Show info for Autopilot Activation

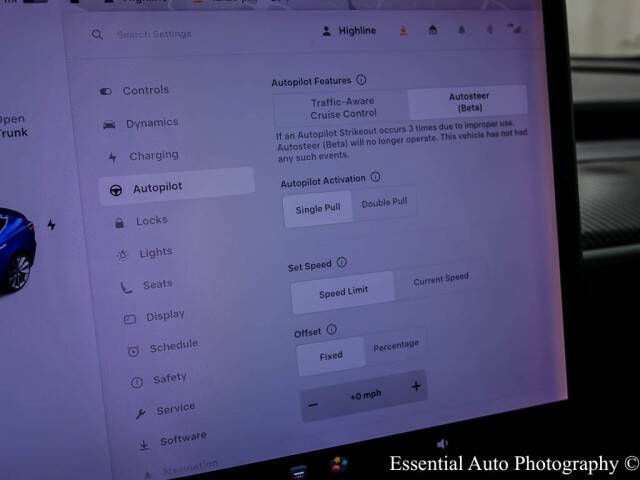[x=375, y=177]
